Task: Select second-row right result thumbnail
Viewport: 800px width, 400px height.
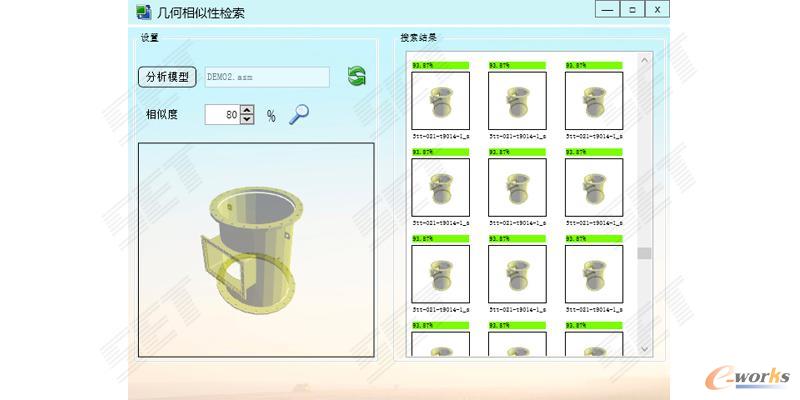Action: pos(594,187)
